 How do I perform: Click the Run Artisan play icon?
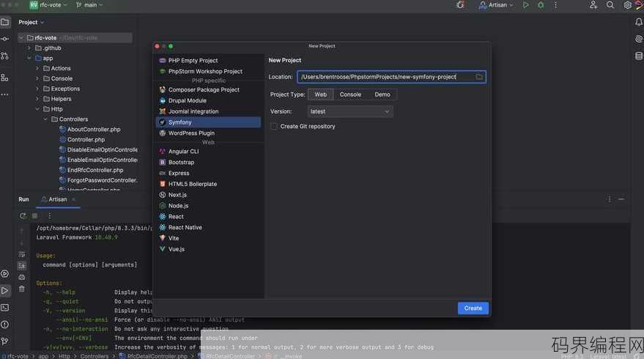coord(525,5)
